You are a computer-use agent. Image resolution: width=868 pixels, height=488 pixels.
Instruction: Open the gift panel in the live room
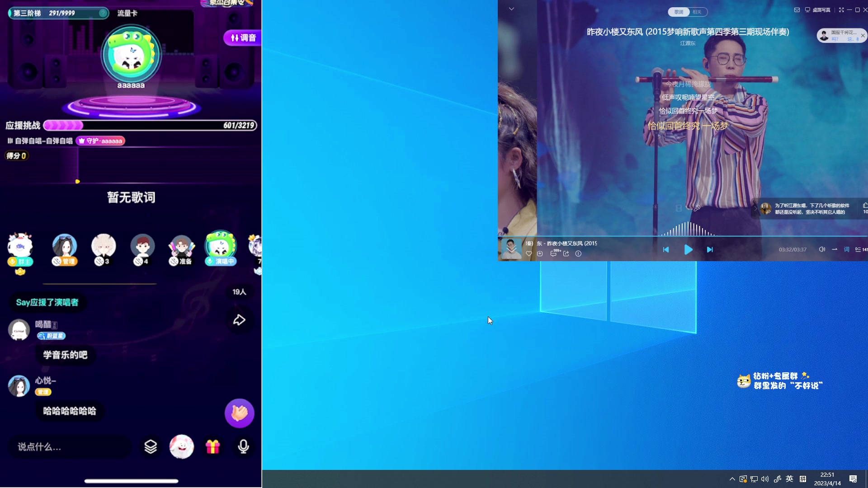pyautogui.click(x=213, y=446)
